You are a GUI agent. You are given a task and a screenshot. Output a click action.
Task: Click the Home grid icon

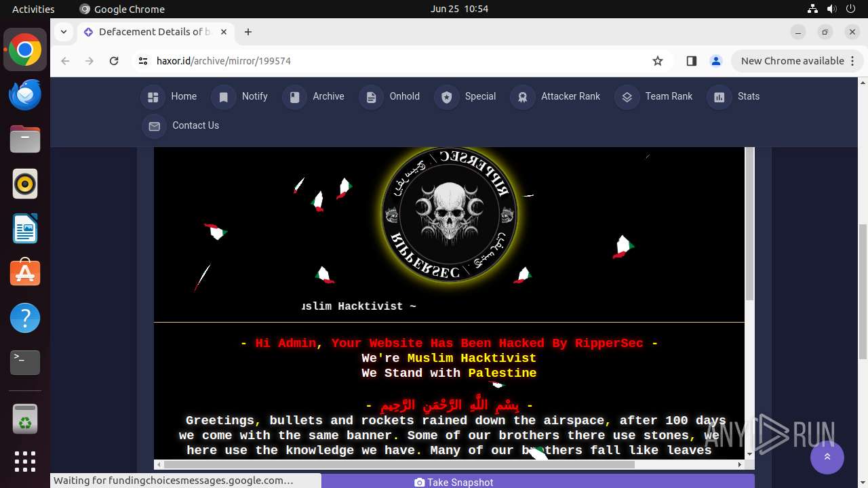pos(153,97)
